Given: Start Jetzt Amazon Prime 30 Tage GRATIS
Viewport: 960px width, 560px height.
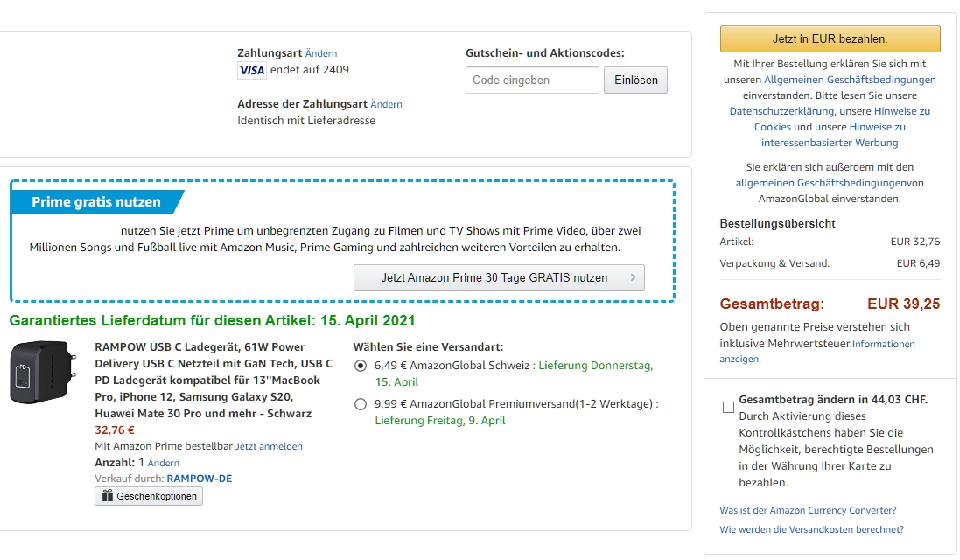Looking at the screenshot, I should pos(494,278).
